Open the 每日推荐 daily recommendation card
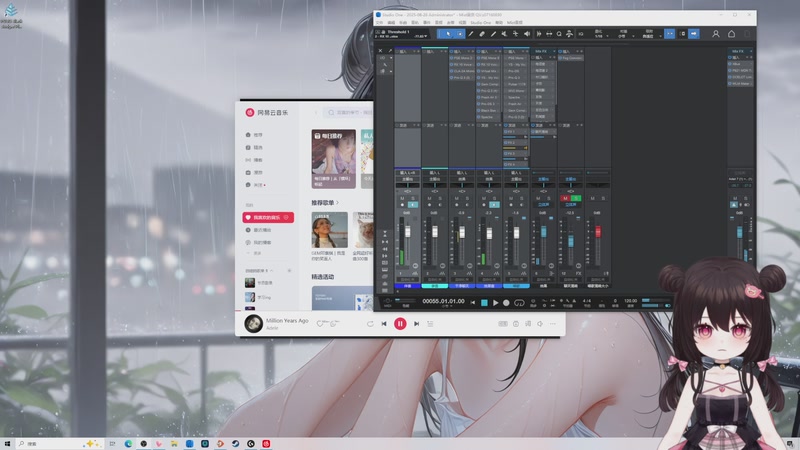 [x=334, y=159]
